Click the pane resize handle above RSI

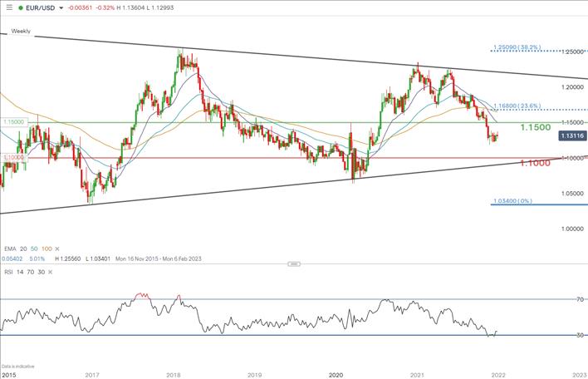coord(292,263)
